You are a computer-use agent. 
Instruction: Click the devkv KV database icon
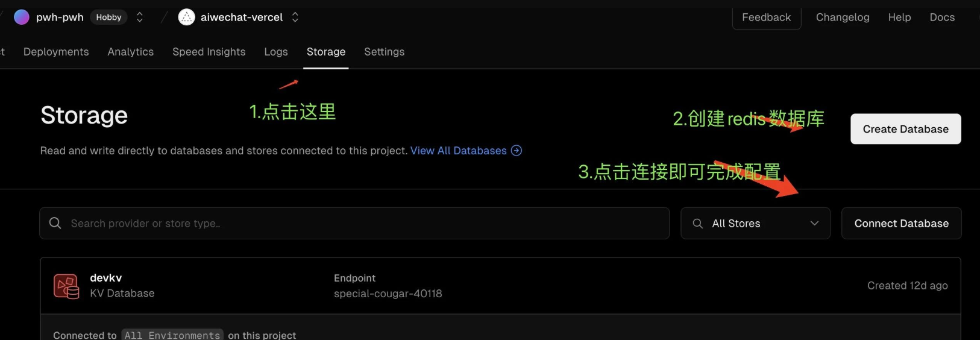tap(66, 286)
